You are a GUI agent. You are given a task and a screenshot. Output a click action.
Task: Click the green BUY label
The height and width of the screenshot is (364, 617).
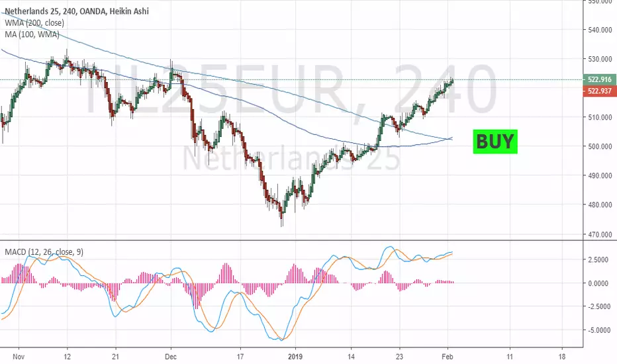(x=495, y=142)
